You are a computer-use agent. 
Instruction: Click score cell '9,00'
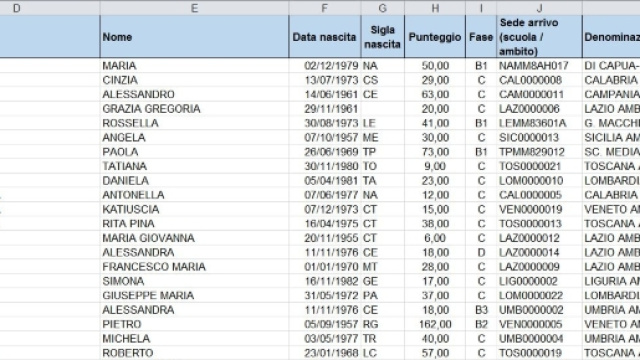[x=435, y=166]
